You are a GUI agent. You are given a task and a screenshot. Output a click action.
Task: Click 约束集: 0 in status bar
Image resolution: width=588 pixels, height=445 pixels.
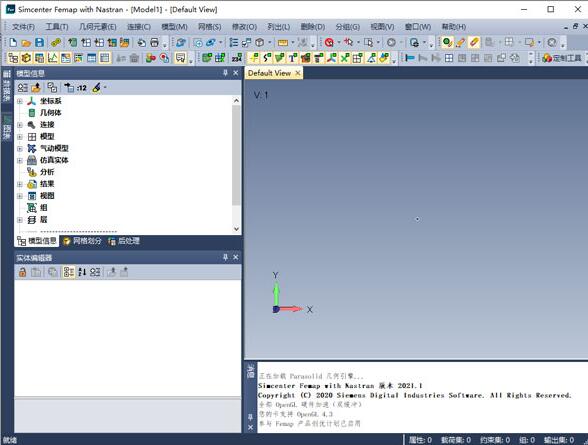tap(495, 440)
